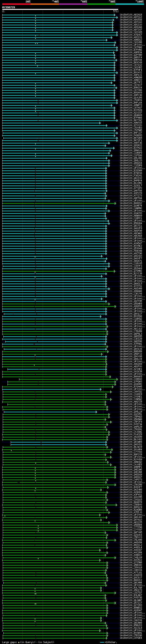Click the white query sequence bar
Image resolution: width=146 pixels, height=644 pixels.
tap(60, 10)
